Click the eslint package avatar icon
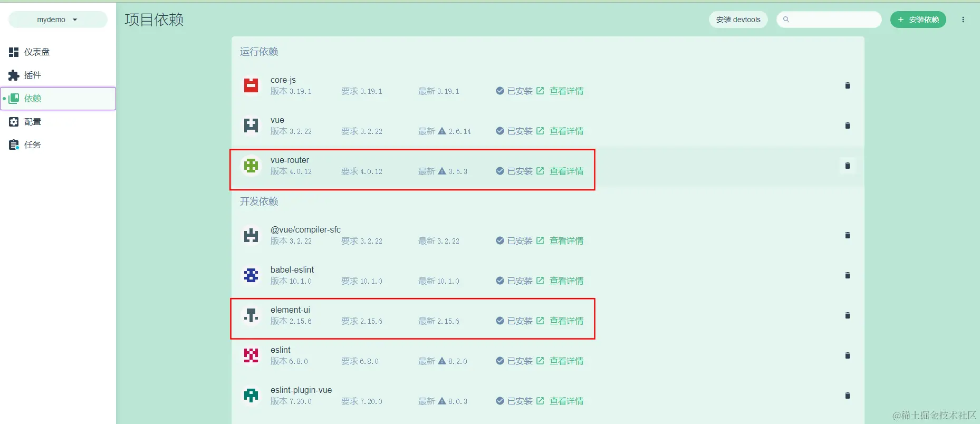Image resolution: width=980 pixels, height=424 pixels. (251, 355)
